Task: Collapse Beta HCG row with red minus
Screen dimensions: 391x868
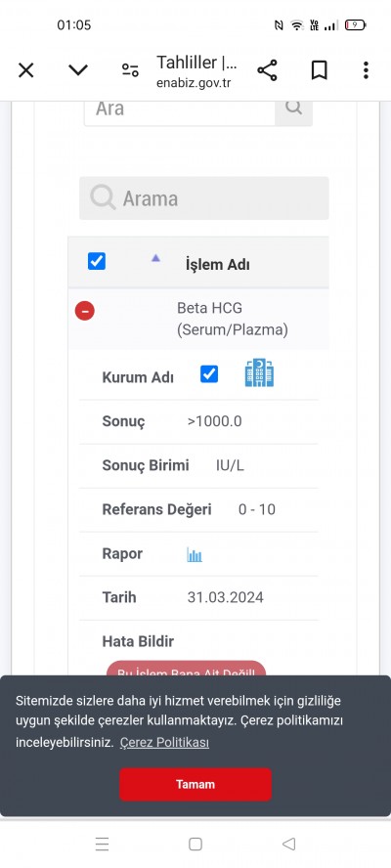Action: pos(85,311)
